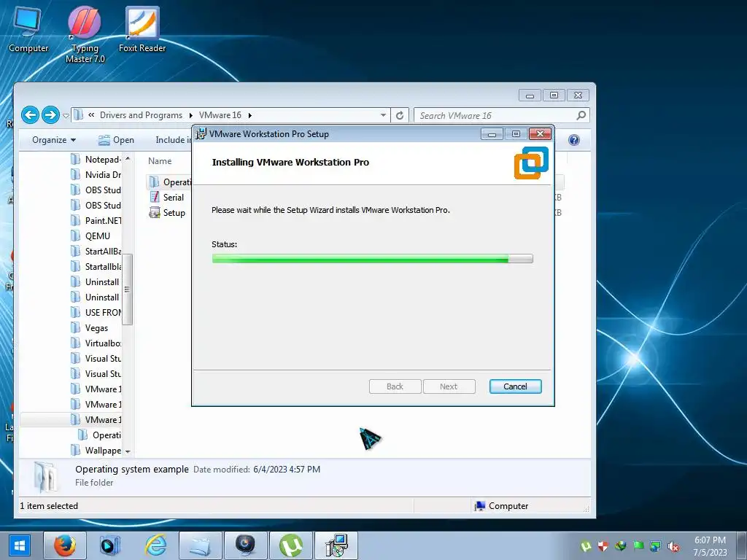Click the network tray icon
This screenshot has width=747, height=560.
click(x=656, y=546)
